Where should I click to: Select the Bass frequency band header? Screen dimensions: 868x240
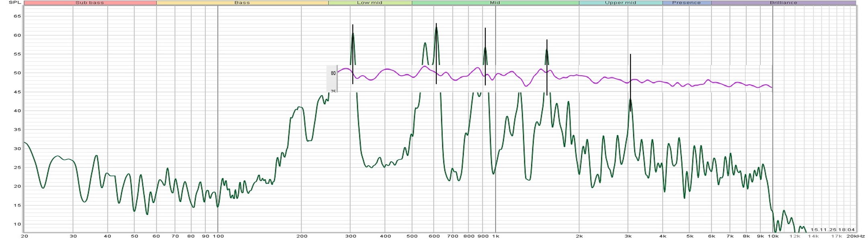coord(242,3)
